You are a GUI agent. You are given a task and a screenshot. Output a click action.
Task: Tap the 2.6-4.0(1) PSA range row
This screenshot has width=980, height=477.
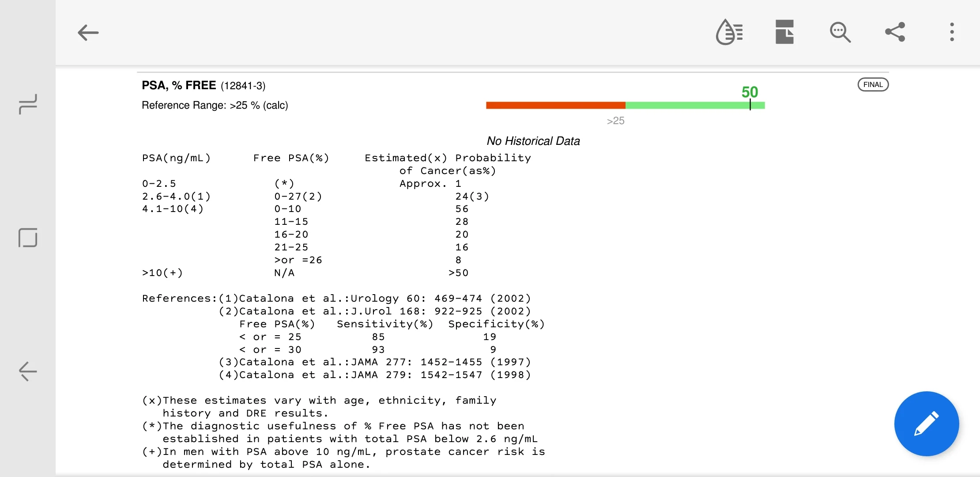click(x=176, y=197)
